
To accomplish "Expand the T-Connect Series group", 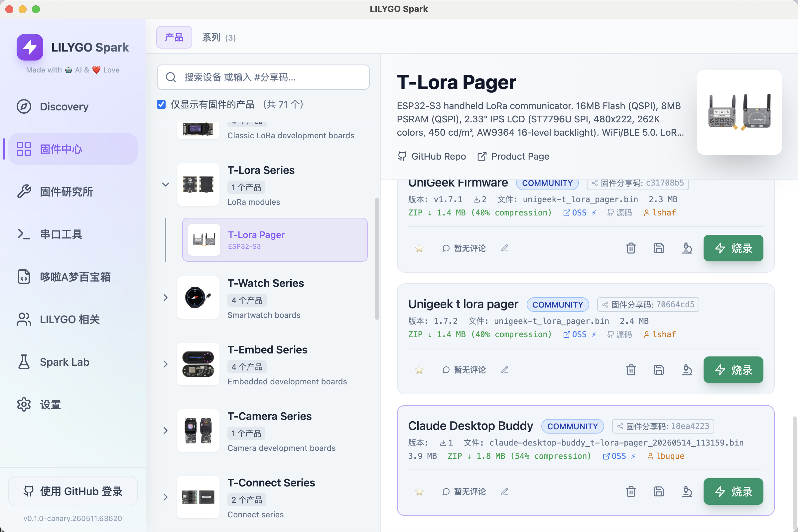I will pos(166,497).
